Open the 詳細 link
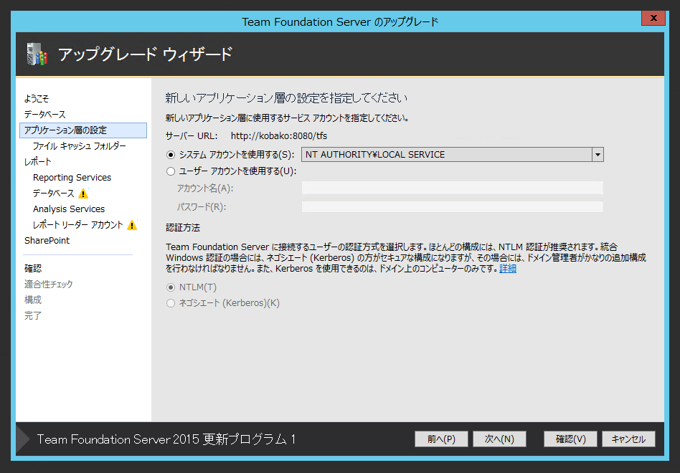680x473 pixels. 507,269
